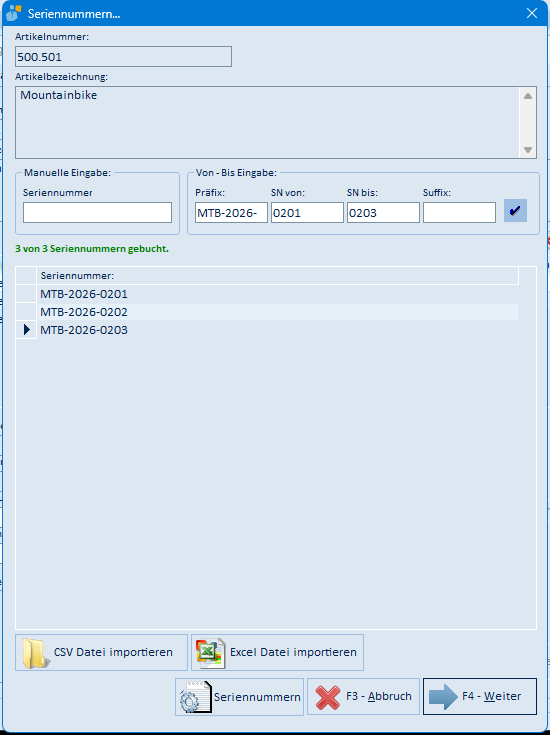
Task: Click the gear document Seriennummern icon
Action: tap(195, 697)
